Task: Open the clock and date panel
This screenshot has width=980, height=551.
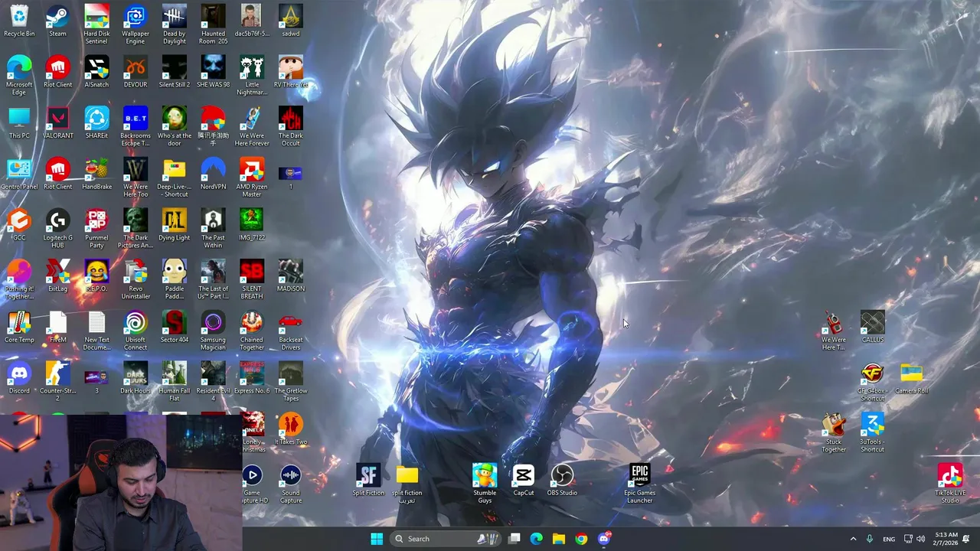Action: click(946, 539)
